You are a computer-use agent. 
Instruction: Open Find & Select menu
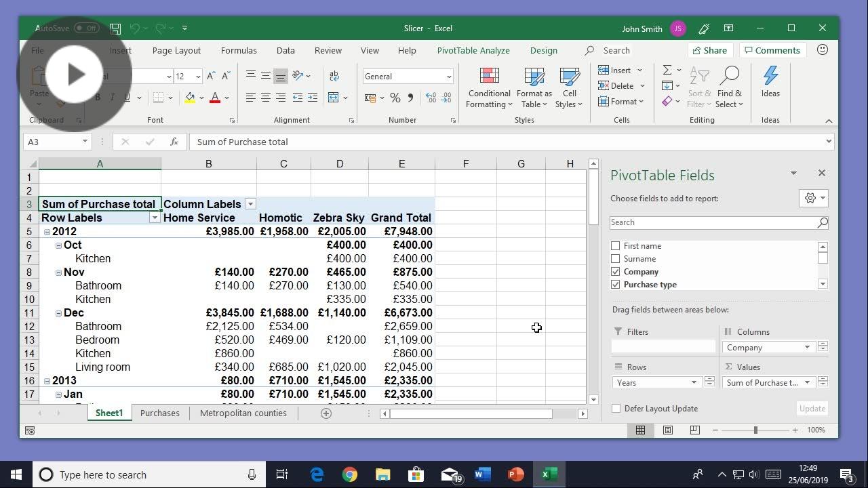pos(730,88)
